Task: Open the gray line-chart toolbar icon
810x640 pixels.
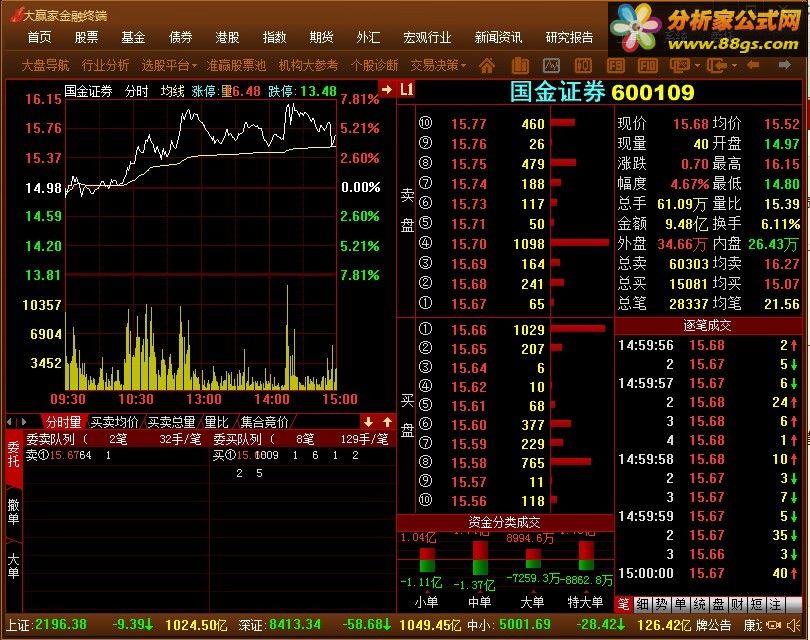Action: [552, 66]
